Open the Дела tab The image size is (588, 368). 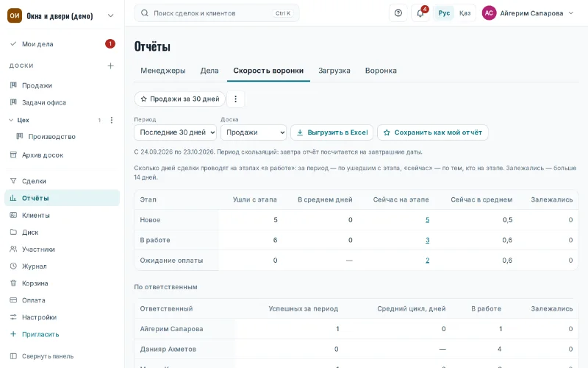[209, 71]
